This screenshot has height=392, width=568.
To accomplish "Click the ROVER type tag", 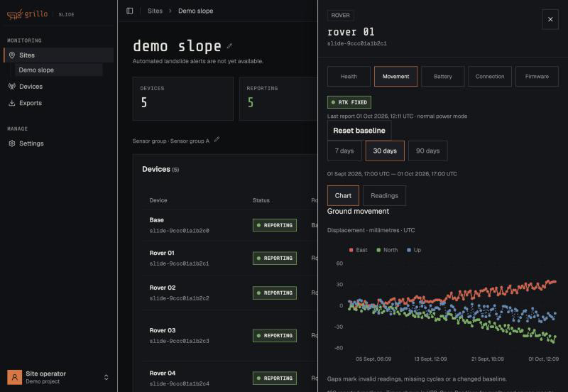I will (341, 15).
